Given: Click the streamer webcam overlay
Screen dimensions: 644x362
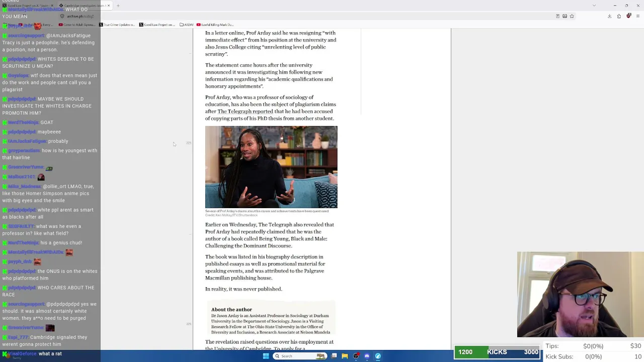Looking at the screenshot, I should pos(580,294).
